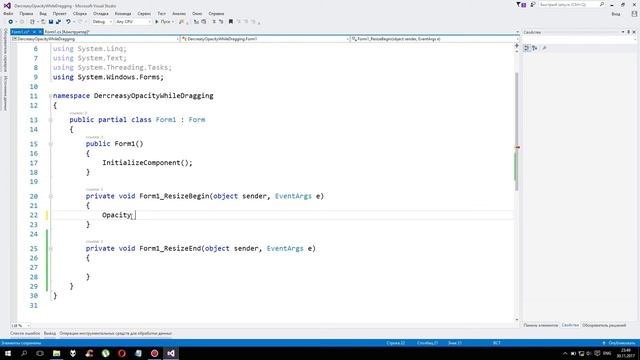Image resolution: width=640 pixels, height=360 pixels.
Task: Click the undo toolbar icon
Action: [x=68, y=22]
